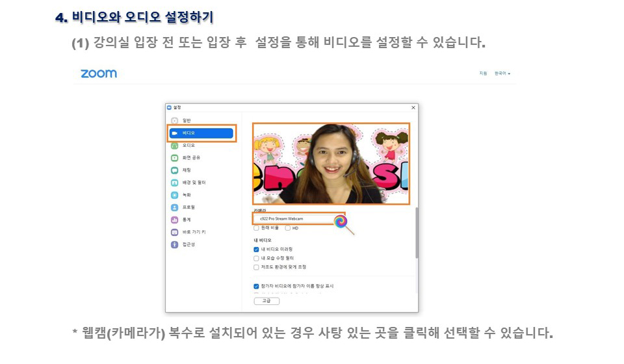The image size is (624, 364).
Task: Go to 채팅 (Chat) settings
Action: point(174,170)
